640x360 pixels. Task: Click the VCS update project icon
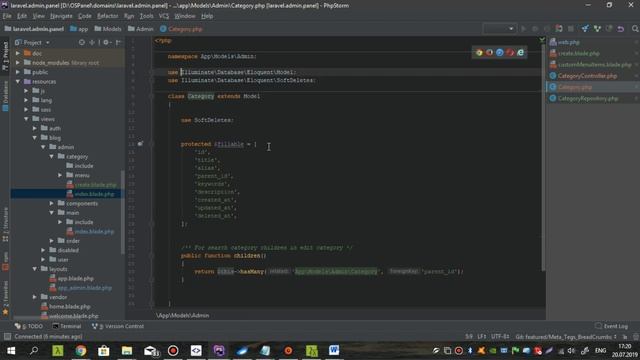[585, 29]
